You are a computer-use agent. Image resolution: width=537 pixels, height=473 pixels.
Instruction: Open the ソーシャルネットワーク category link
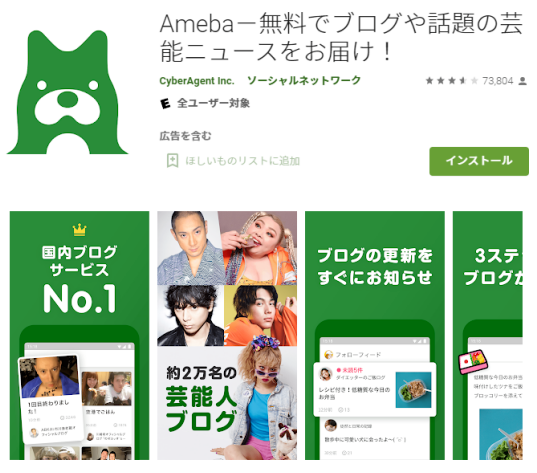304,80
